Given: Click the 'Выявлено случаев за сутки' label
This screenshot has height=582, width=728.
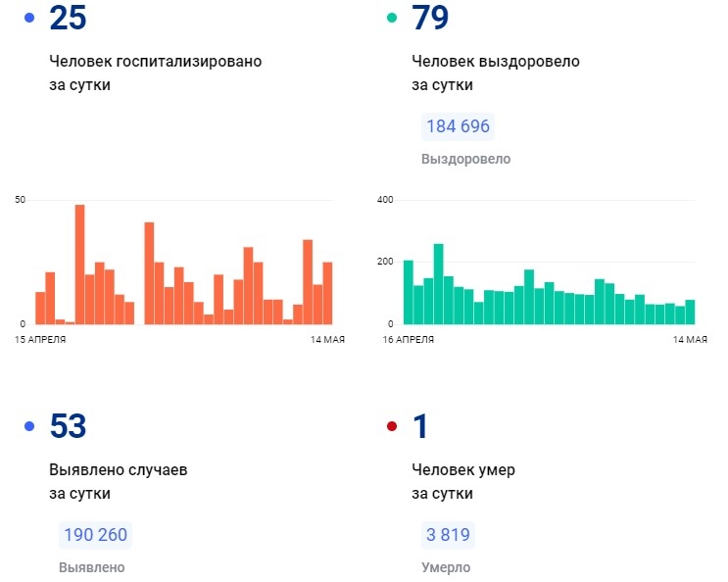Looking at the screenshot, I should tap(118, 481).
